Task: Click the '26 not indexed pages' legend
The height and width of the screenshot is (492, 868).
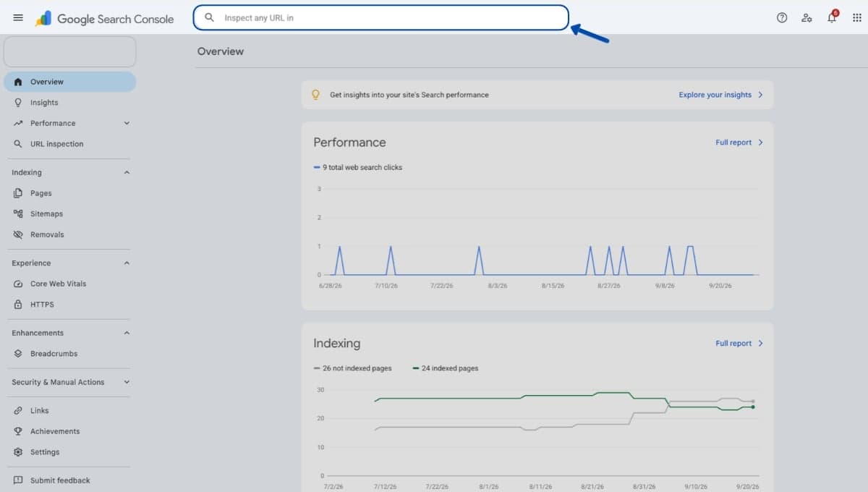Action: [353, 368]
